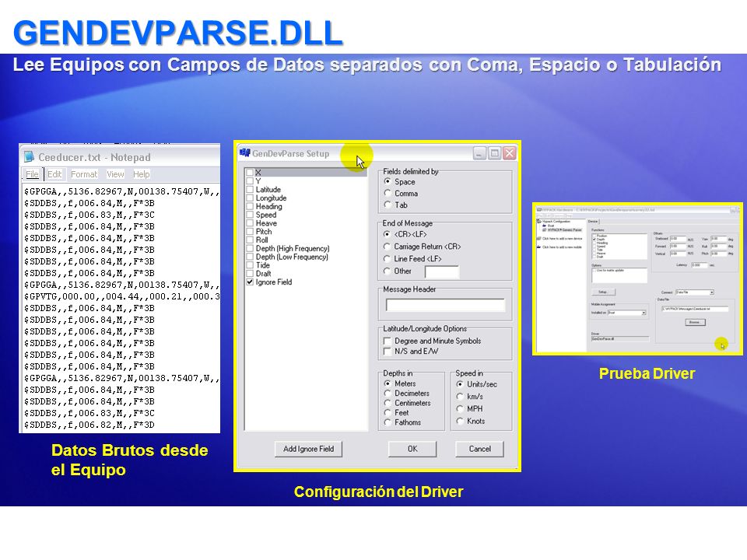Image resolution: width=747 pixels, height=560 pixels.
Task: Click the Other end-of-message text box
Action: coord(442,272)
